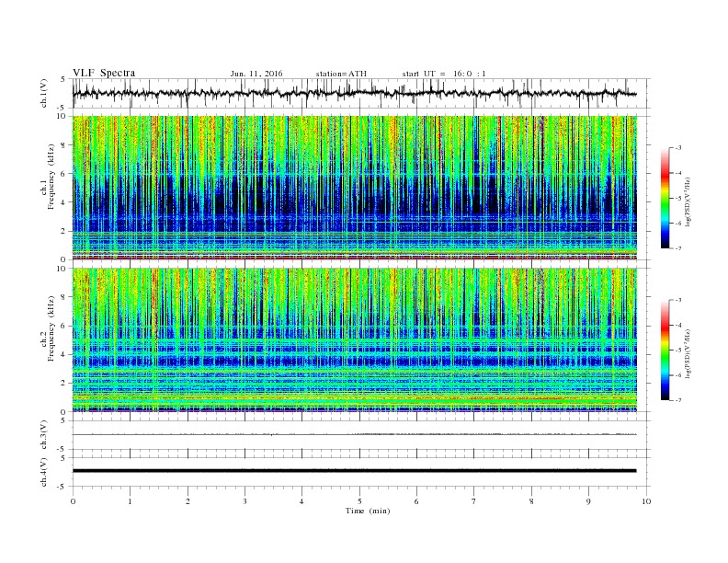Viewport: 728px width, 563px height.
Task: Click the time axis tick label "4"
Action: click(301, 501)
